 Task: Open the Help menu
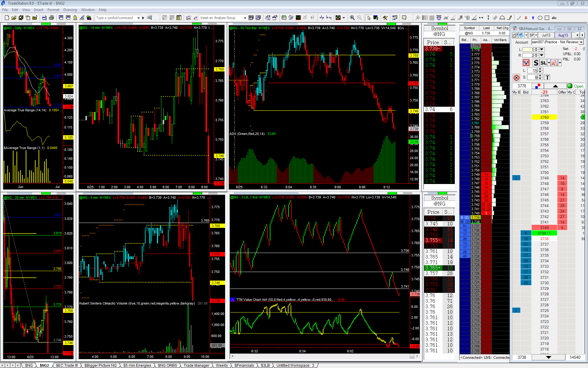tap(103, 10)
